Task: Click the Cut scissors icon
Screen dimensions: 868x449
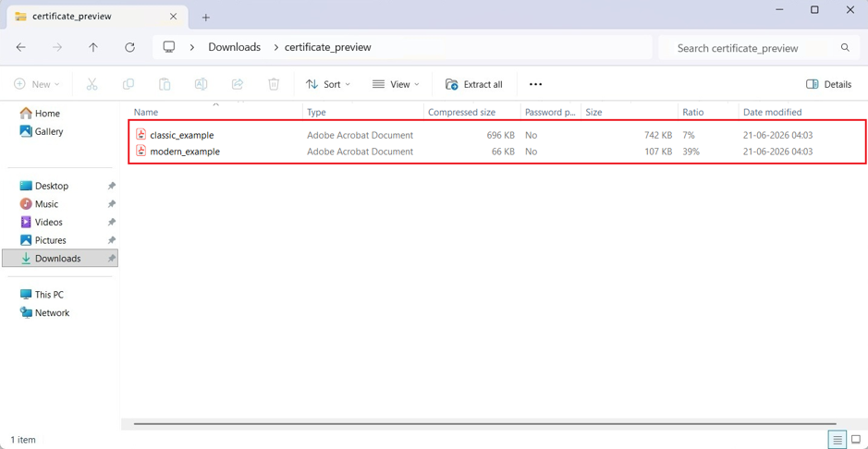Action: 92,84
